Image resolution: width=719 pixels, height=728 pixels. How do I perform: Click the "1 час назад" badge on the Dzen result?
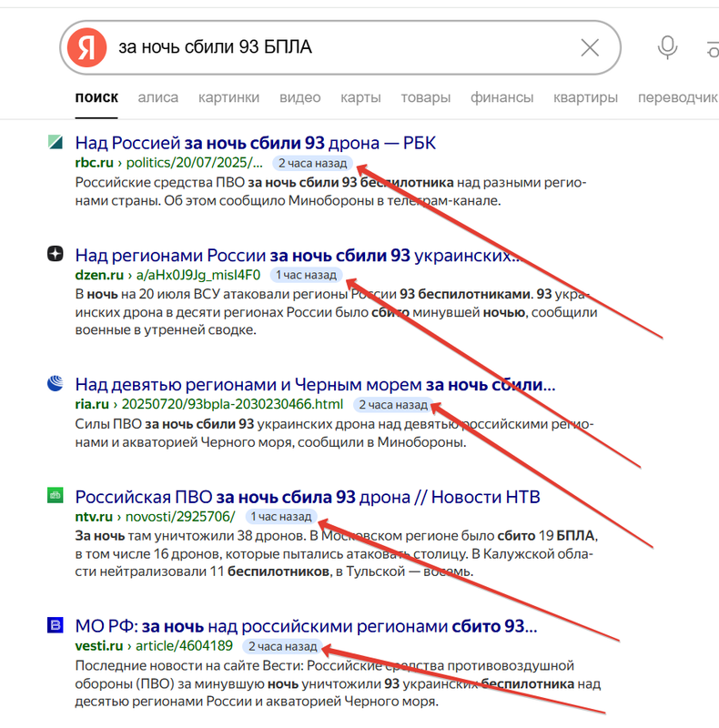pos(306,275)
